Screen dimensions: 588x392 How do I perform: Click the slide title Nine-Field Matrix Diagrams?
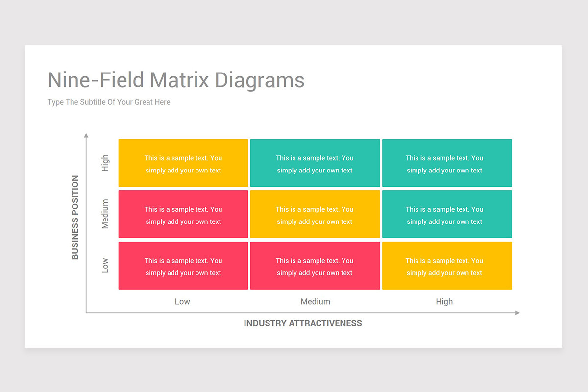[x=175, y=80]
